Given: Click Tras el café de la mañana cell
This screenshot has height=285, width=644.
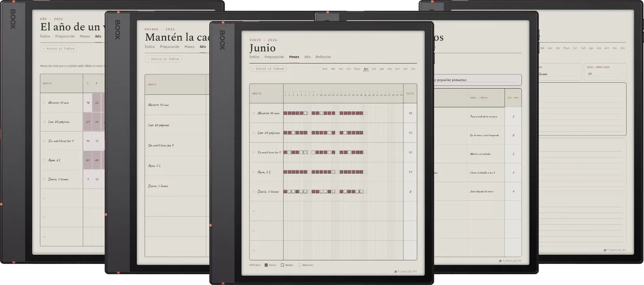Looking at the screenshot, I should [484, 116].
